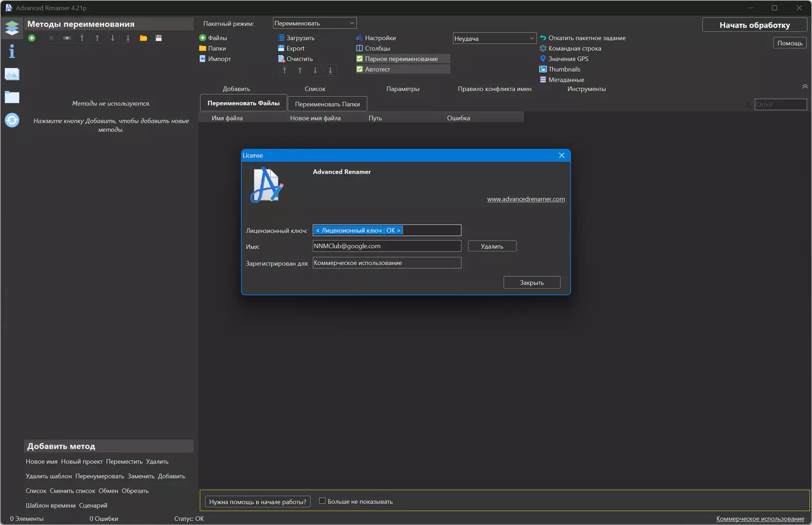Screen dimensions: 812x525
Task: Click the Коммерческое использование status bar link
Action: coord(760,519)
